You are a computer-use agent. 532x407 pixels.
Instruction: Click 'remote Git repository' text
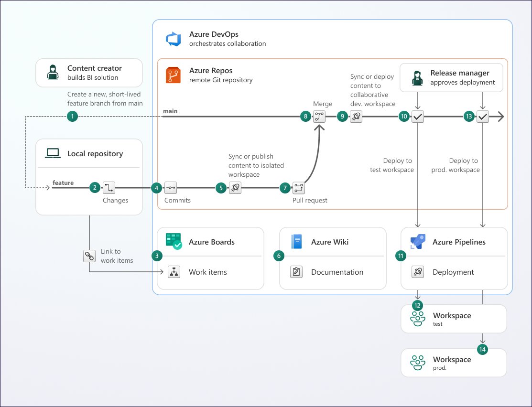point(221,80)
